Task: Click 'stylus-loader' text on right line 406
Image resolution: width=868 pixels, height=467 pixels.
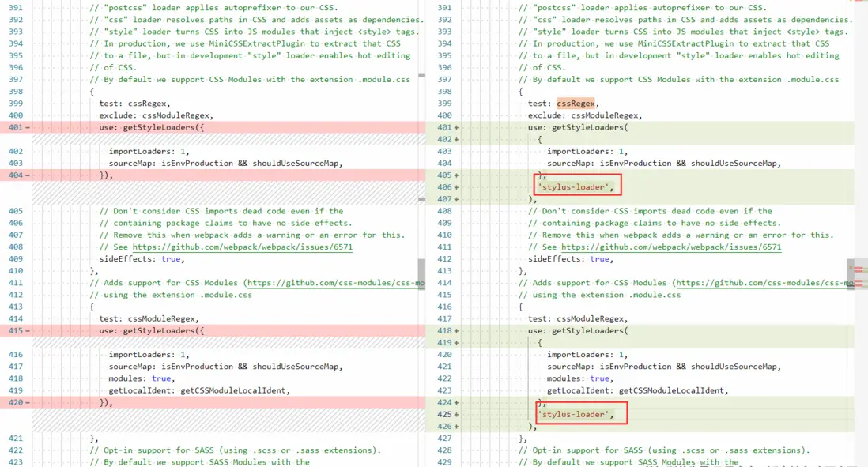Action: click(576, 187)
